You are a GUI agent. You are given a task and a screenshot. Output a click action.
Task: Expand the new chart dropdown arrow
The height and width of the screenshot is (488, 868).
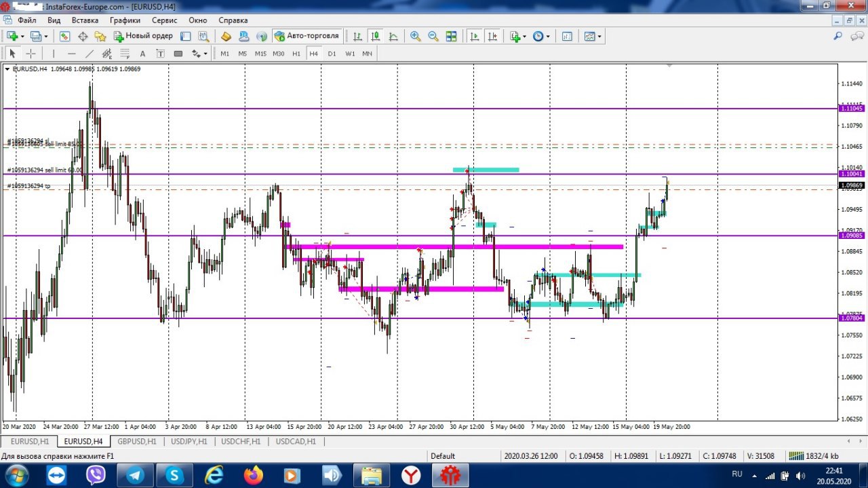click(22, 36)
